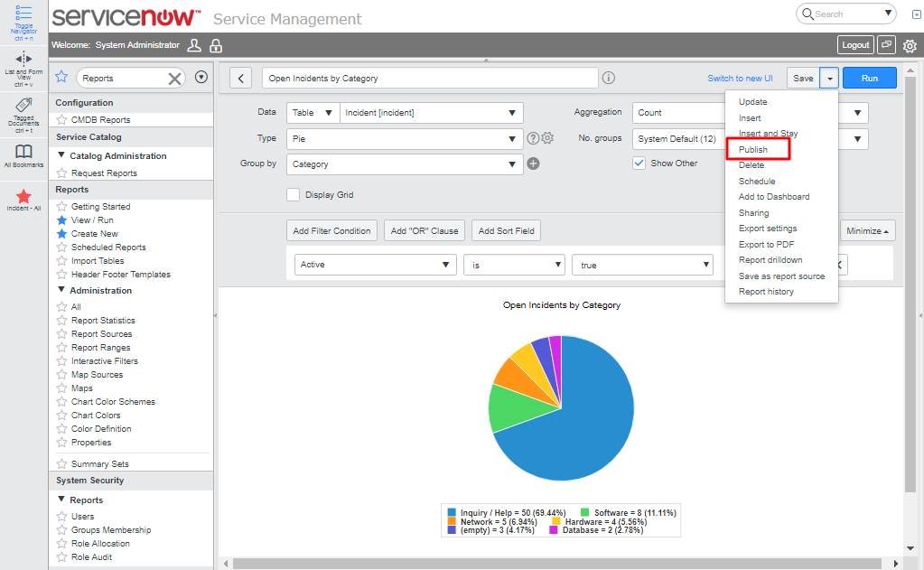
Task: Open the Group by Category dropdown
Action: tap(405, 164)
